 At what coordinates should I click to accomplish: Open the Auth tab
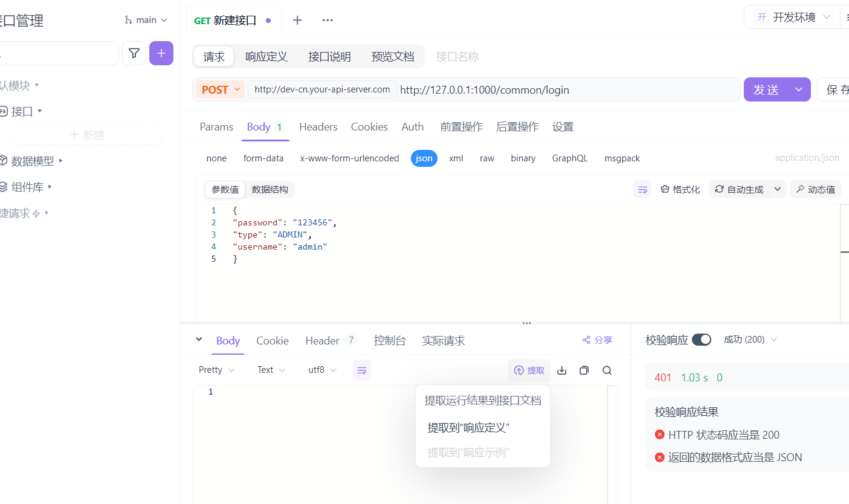(413, 127)
